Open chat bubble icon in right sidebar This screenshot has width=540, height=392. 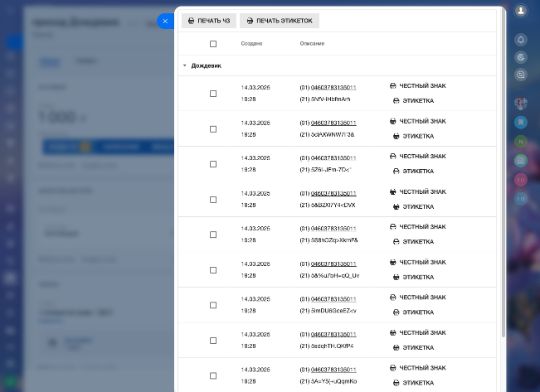coord(521,74)
